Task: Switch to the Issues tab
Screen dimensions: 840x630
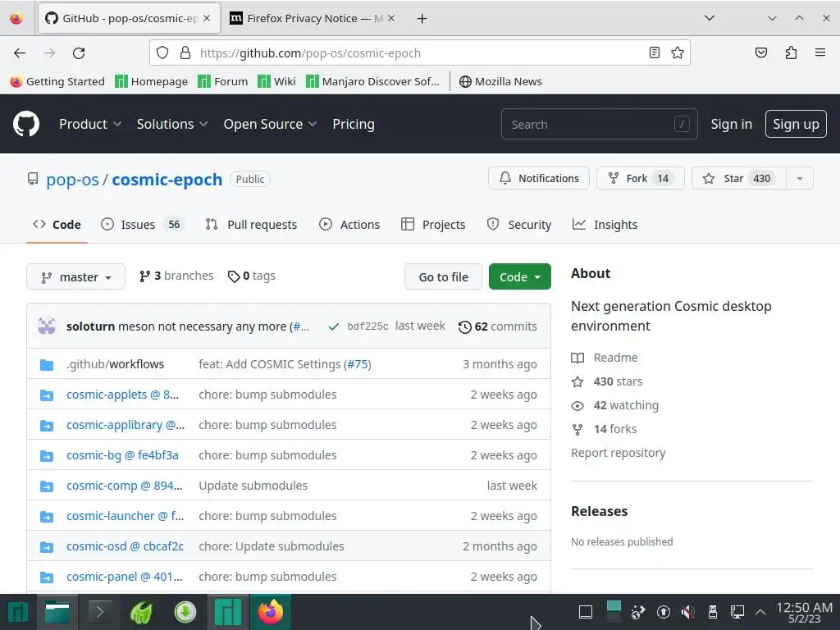Action: [143, 225]
